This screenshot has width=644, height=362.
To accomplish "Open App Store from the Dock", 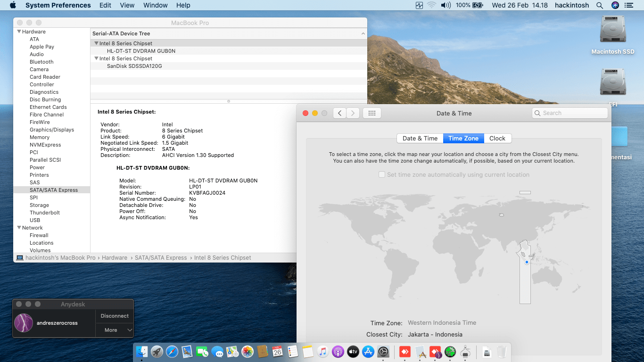I will [x=368, y=352].
